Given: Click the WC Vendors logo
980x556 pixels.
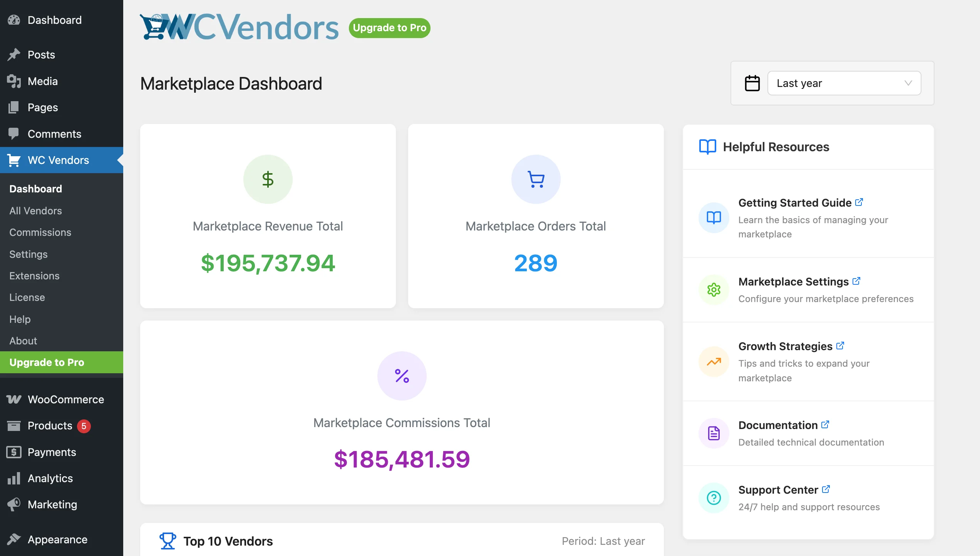Looking at the screenshot, I should pos(239,27).
